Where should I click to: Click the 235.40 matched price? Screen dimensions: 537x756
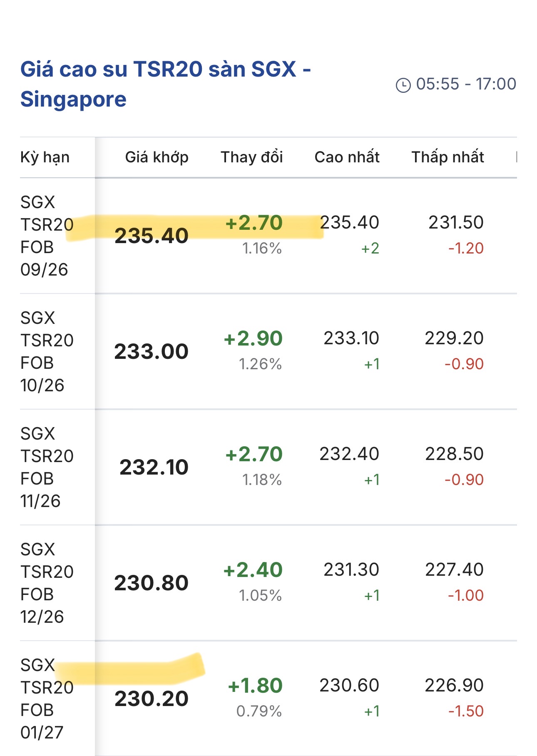click(152, 236)
